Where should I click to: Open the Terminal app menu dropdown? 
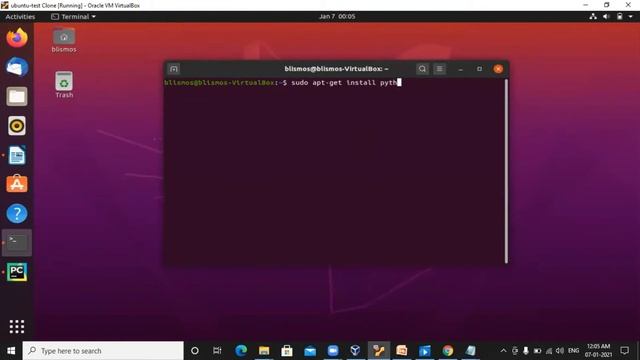click(x=73, y=17)
